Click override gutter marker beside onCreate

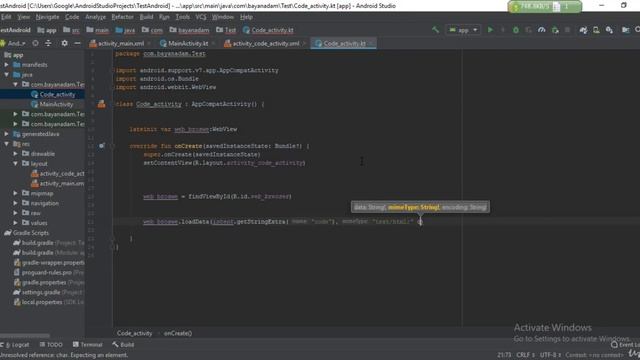[x=101, y=146]
